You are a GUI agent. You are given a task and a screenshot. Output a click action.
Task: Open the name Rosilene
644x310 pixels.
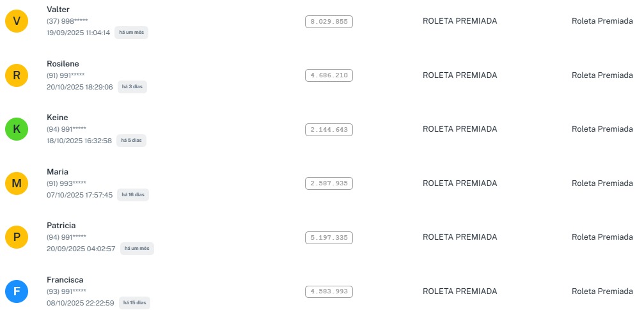[x=63, y=64]
